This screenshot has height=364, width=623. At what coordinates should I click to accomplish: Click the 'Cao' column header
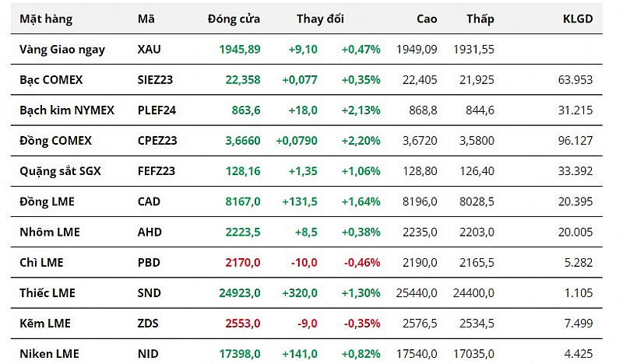(x=427, y=19)
